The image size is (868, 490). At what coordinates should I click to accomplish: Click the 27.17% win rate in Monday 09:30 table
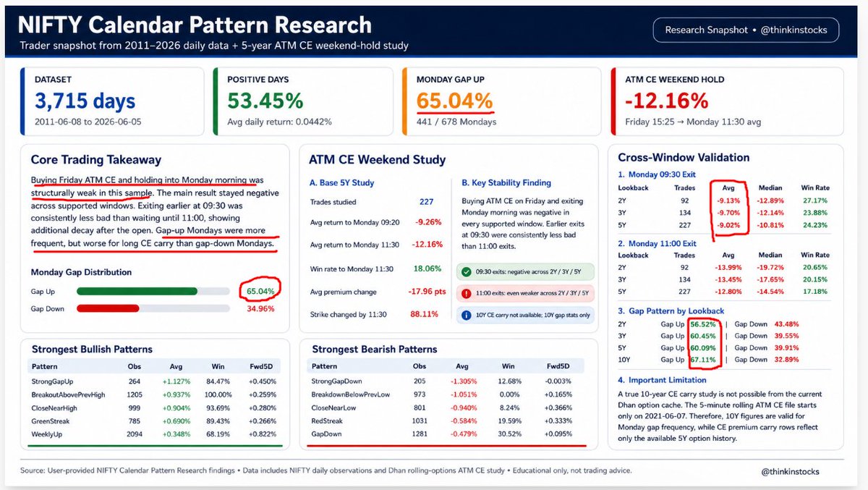[x=814, y=199]
